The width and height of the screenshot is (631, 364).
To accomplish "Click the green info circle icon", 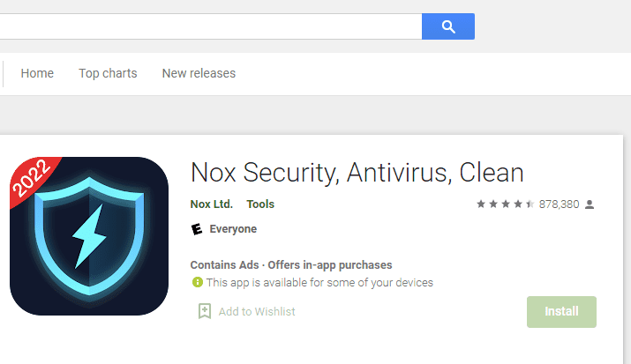I will tap(197, 282).
